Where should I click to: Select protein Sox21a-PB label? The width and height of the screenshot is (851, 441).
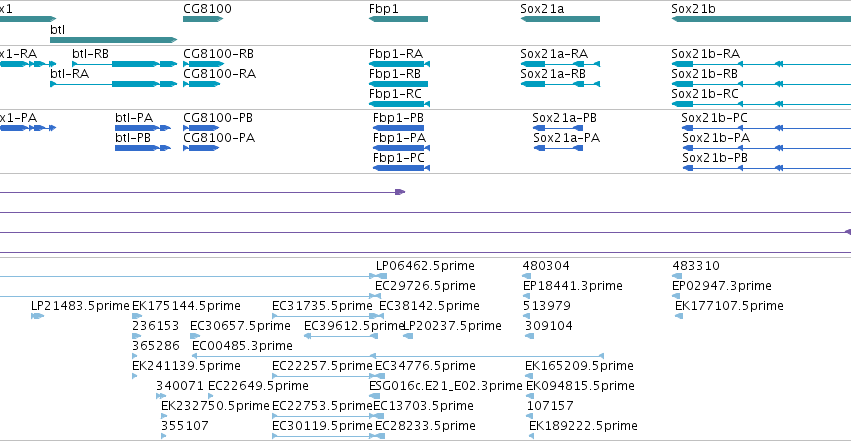[x=564, y=118]
